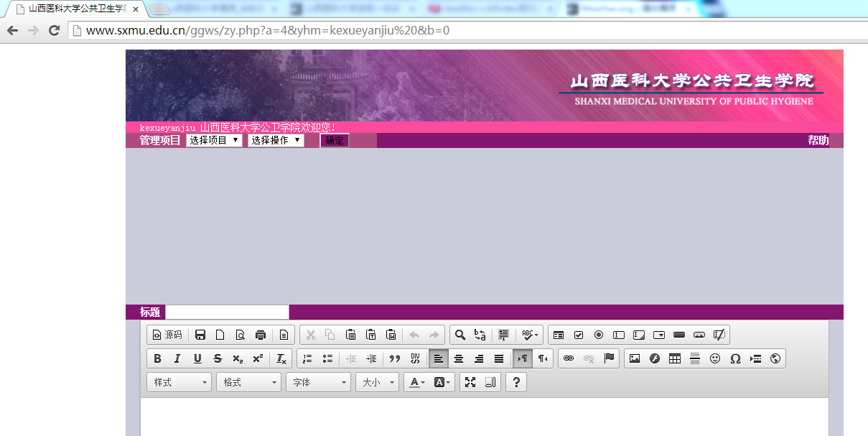Toggle the 源码 source view button
This screenshot has height=436, width=868.
tap(167, 335)
